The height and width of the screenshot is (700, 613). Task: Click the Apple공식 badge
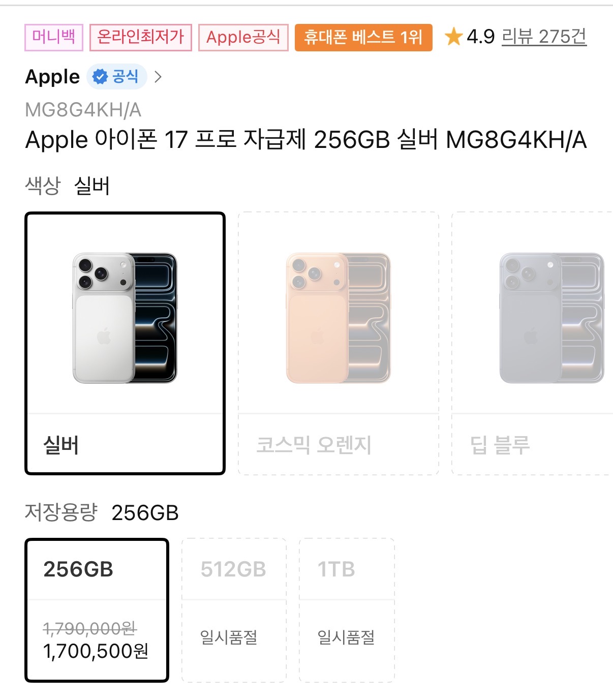pos(243,37)
